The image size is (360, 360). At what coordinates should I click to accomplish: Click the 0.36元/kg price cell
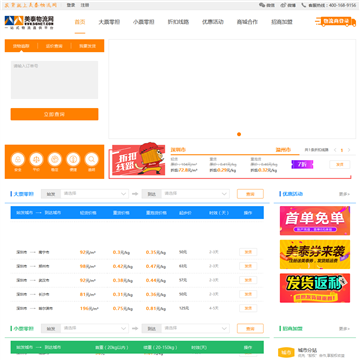point(156,294)
